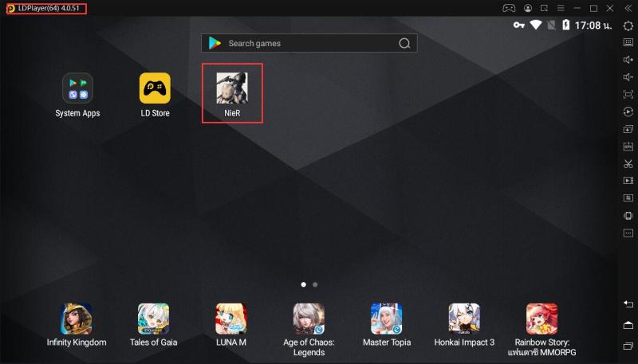Click the volume up icon in sidebar

(628, 60)
